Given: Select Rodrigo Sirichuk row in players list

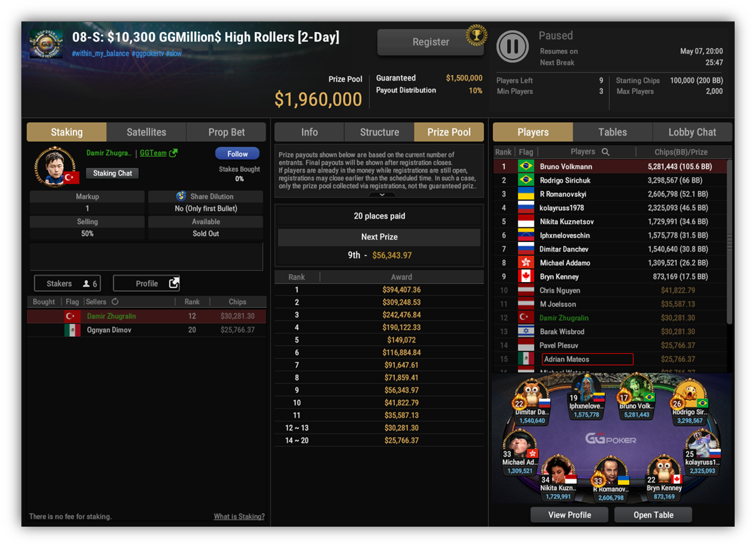Looking at the screenshot, I should (x=610, y=180).
